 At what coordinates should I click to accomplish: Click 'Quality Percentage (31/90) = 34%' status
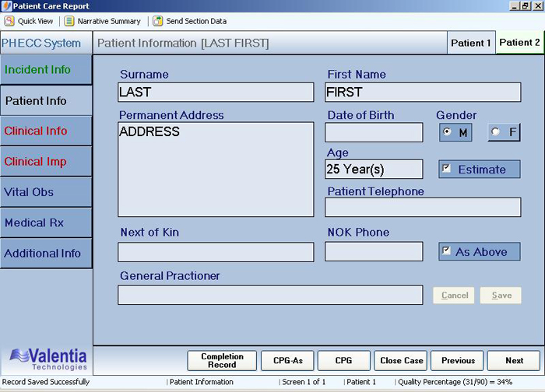(x=455, y=382)
